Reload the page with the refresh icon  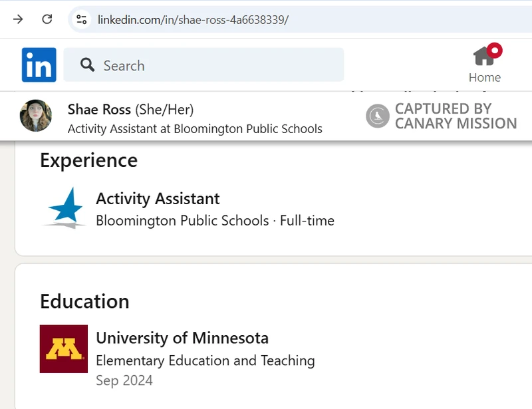(47, 19)
